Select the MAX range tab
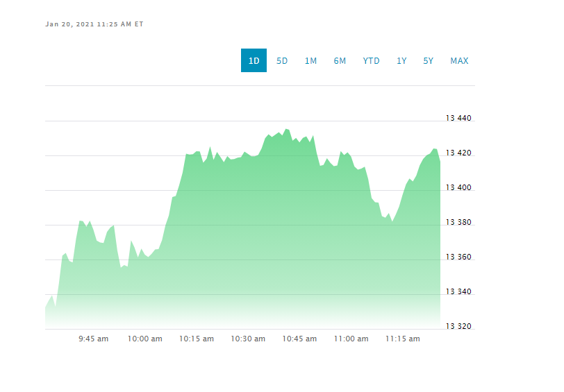 (x=459, y=61)
